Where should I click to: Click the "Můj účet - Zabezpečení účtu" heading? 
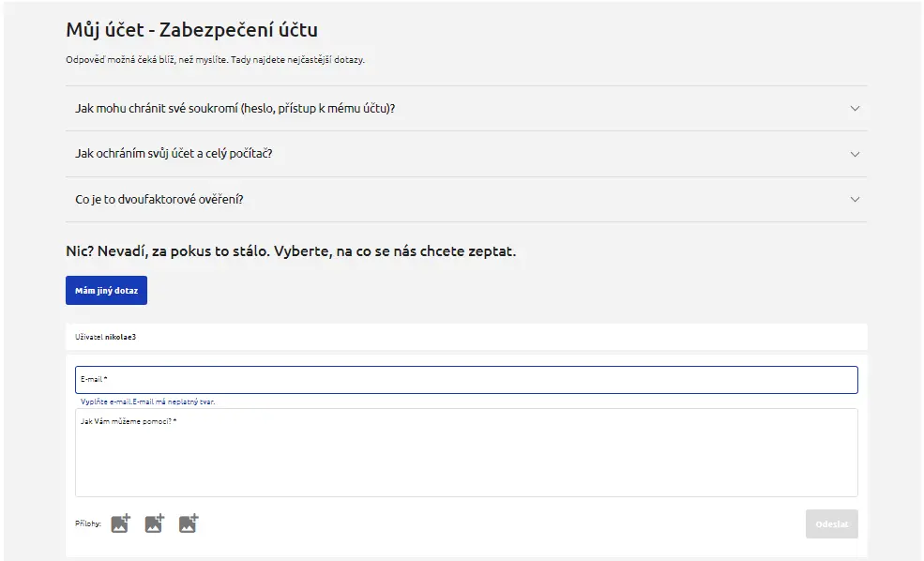[192, 29]
